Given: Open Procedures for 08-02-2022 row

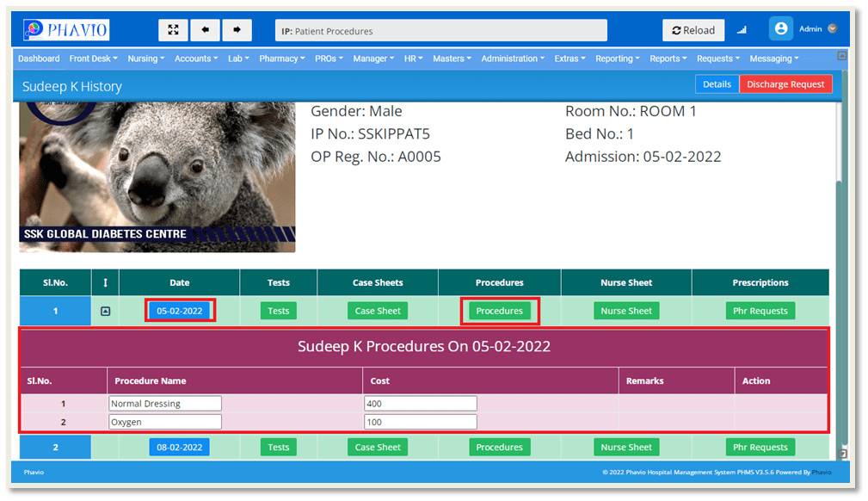Looking at the screenshot, I should tap(499, 448).
